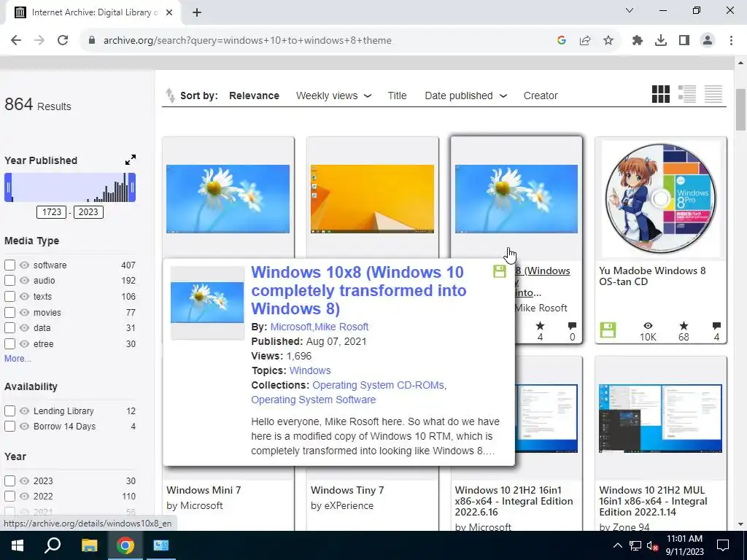Check the 2023 year filter
The width and height of the screenshot is (747, 560).
(x=9, y=481)
